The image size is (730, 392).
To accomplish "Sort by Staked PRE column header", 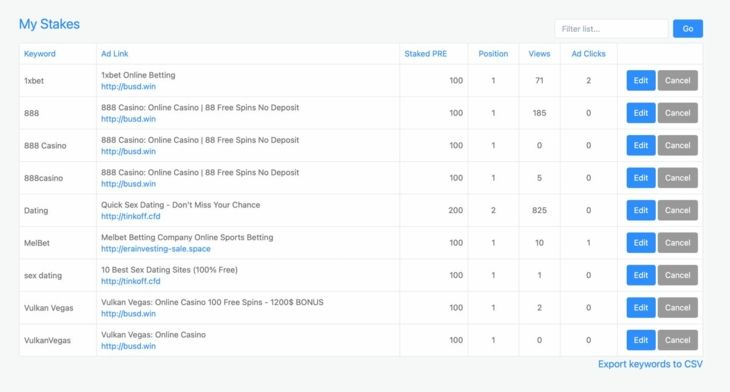I will pos(426,54).
